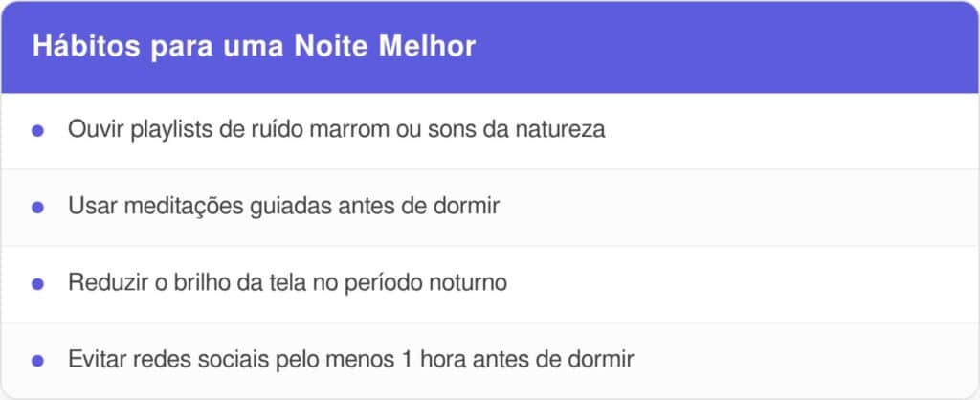
Task: Select the bullet next to 'Usar meditações guiadas'
Action: pyautogui.click(x=38, y=208)
